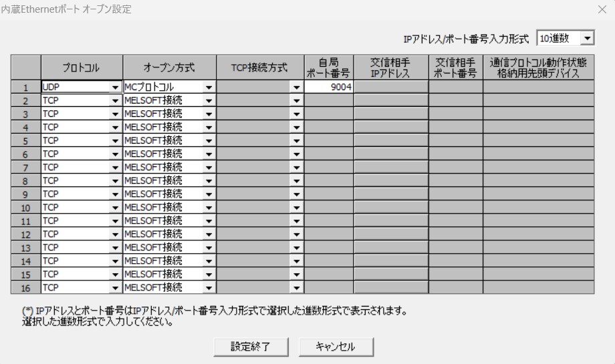This screenshot has width=615, height=364.
Task: Open row 13 MELSOFT接続 open method dropdown
Action: [x=169, y=247]
